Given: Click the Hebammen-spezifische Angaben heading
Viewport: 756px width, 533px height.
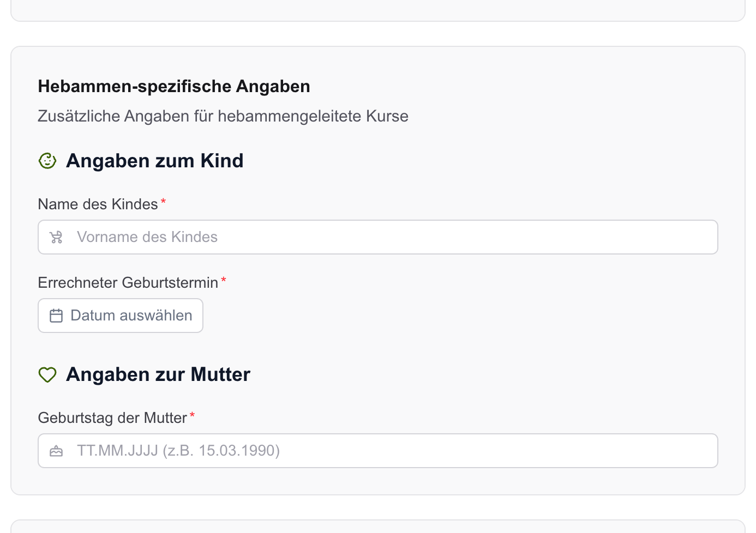Looking at the screenshot, I should coord(173,86).
